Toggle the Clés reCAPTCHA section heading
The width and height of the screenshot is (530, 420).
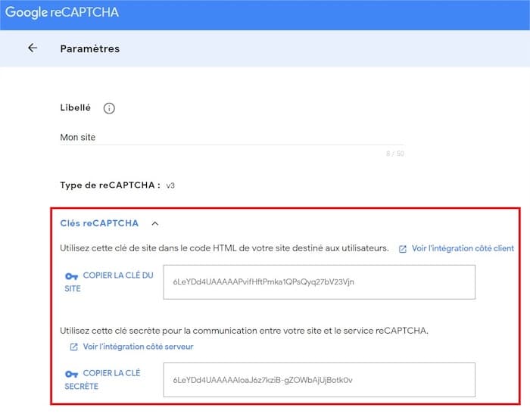tap(99, 223)
